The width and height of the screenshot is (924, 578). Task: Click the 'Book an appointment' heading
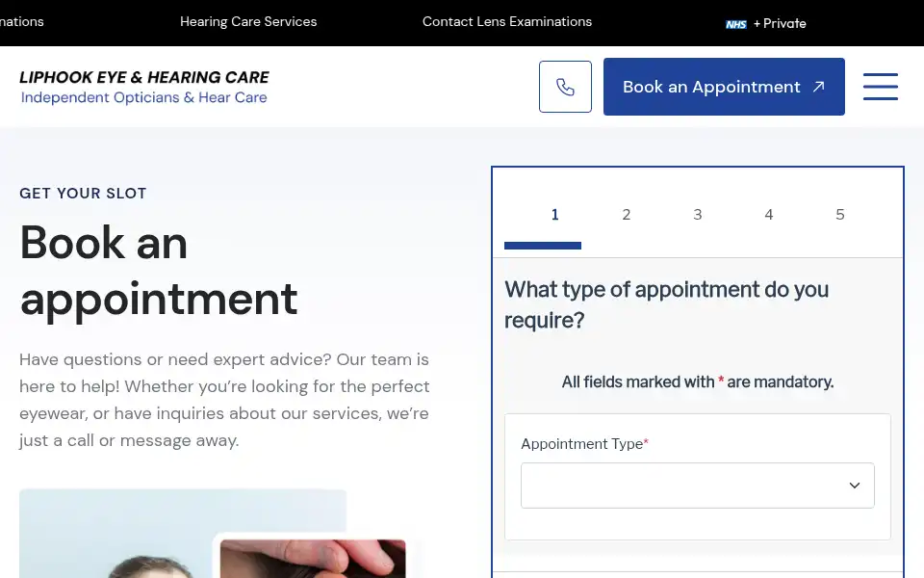[x=159, y=271]
